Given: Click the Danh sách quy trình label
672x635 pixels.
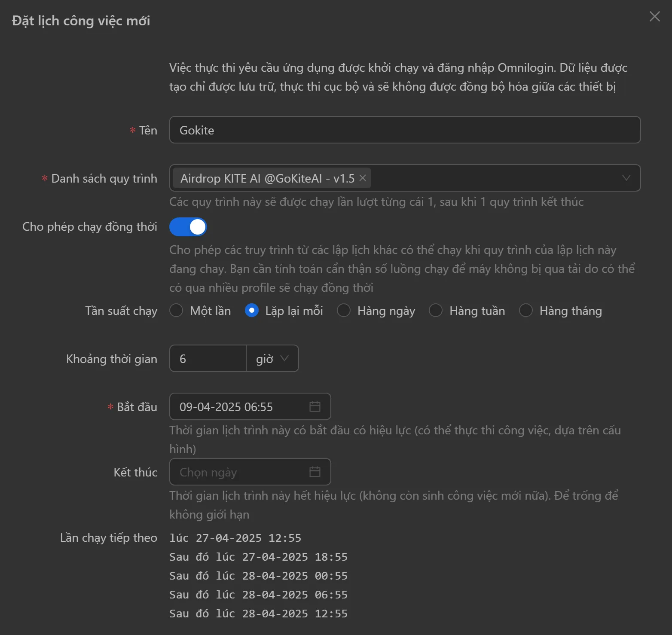Looking at the screenshot, I should click(x=104, y=179).
